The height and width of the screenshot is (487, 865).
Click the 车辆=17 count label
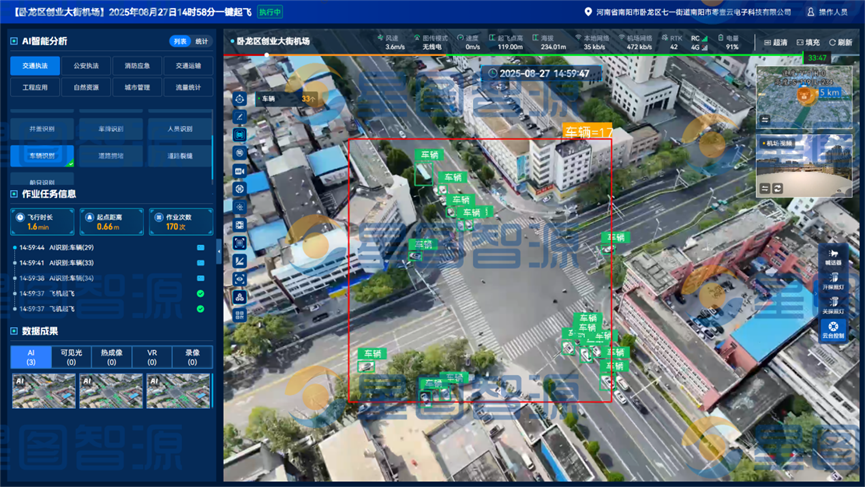coord(588,131)
